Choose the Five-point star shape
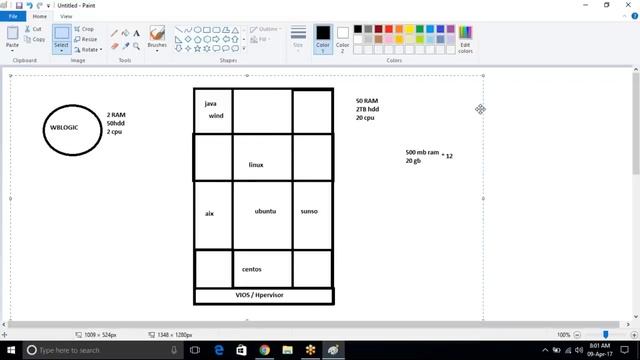The height and width of the screenshot is (360, 640). coord(198,48)
